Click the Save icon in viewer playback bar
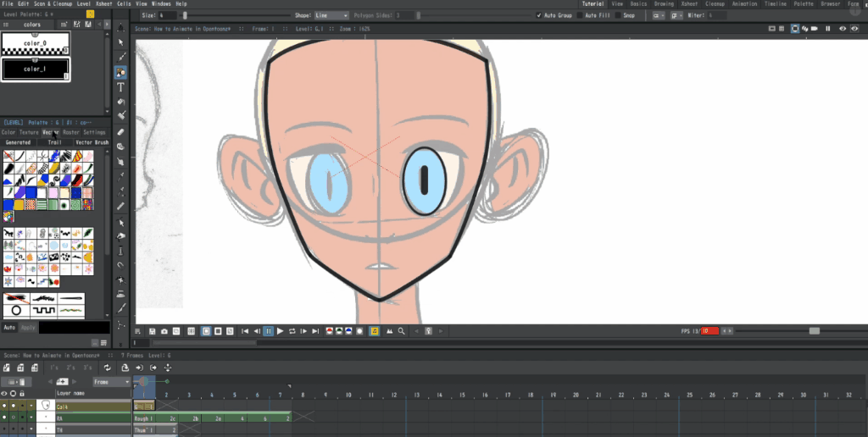 [x=153, y=331]
